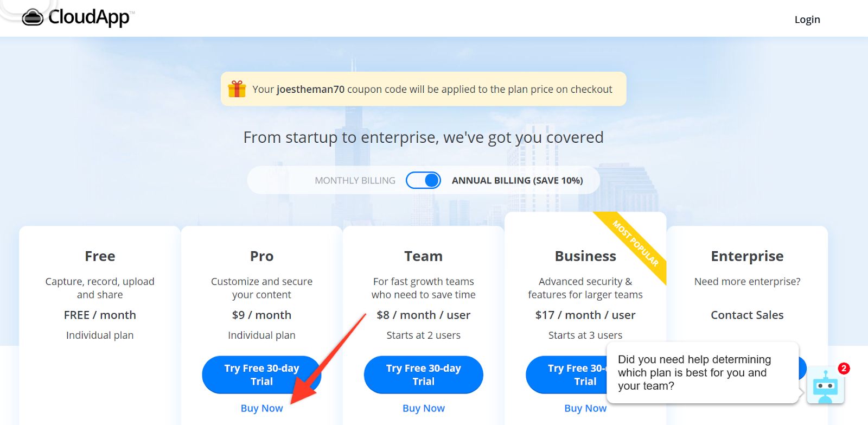Start the Team Try Free 30-day Trial
Image resolution: width=868 pixels, height=425 pixels.
tap(424, 375)
